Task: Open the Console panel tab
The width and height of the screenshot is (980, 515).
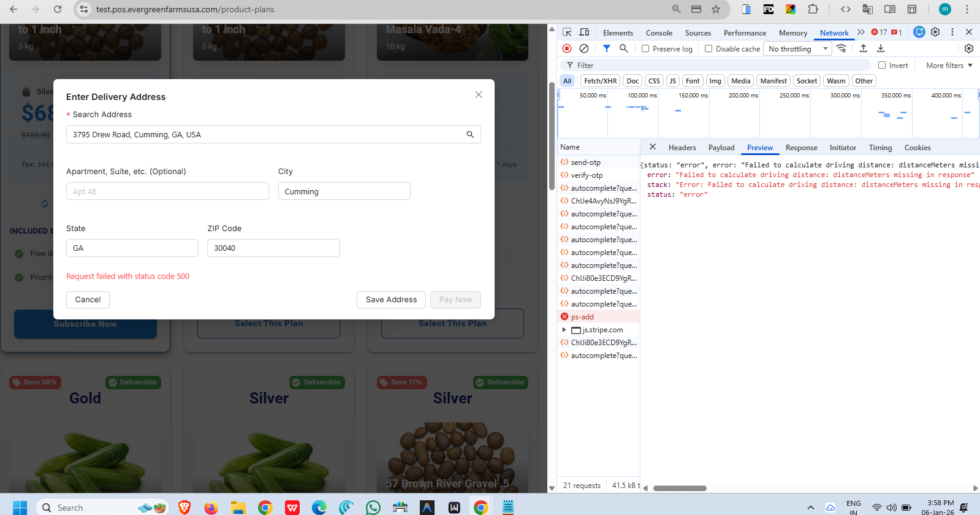Action: pyautogui.click(x=659, y=33)
